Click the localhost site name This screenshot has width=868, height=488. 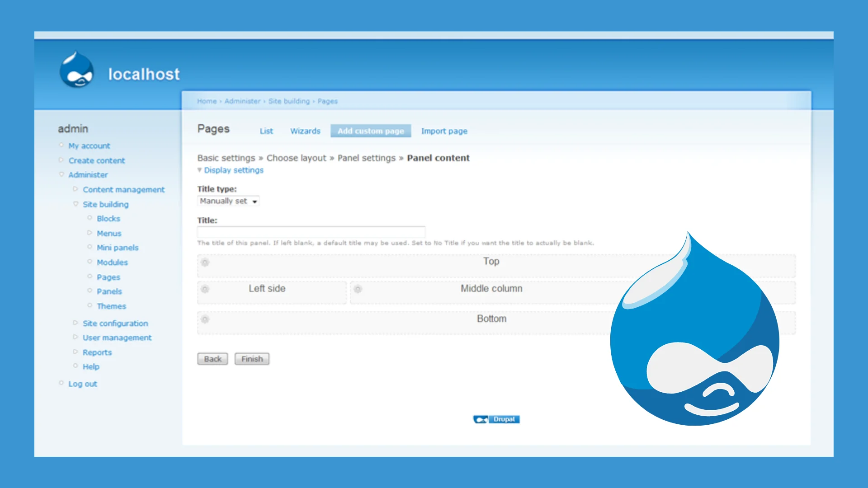pyautogui.click(x=144, y=74)
